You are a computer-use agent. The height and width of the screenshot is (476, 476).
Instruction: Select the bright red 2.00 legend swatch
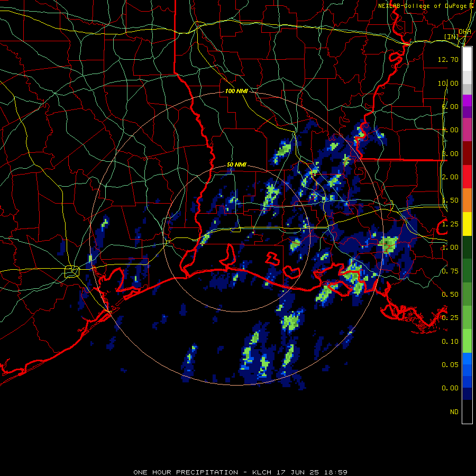tap(467, 177)
